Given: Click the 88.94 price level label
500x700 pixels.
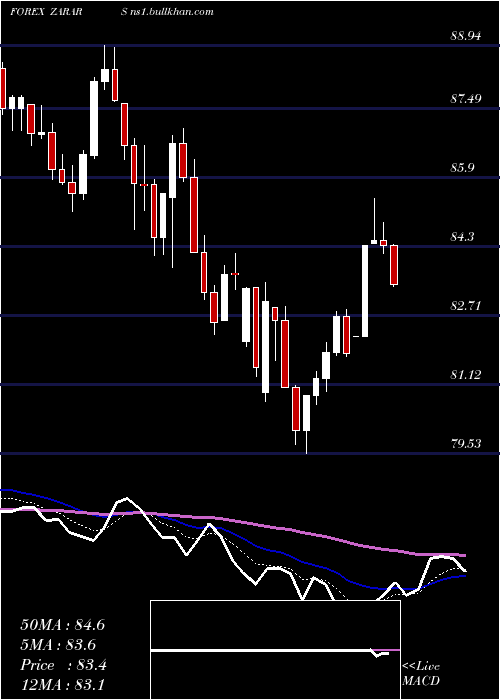Looking at the screenshot, I should 466,36.
